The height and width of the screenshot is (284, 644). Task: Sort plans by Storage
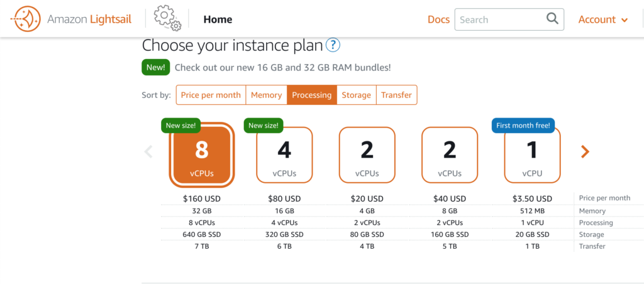tap(356, 95)
